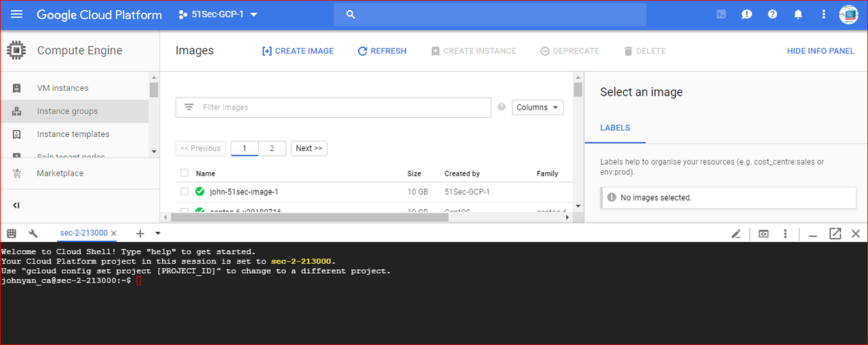Screen dimensions: 868x345
Task: Open Cloud Shell three-dot more menu
Action: (x=785, y=234)
